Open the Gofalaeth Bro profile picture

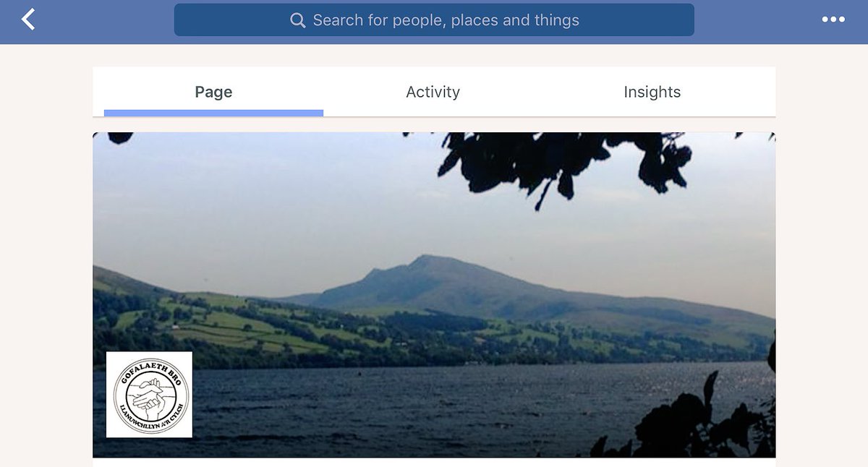pyautogui.click(x=149, y=395)
